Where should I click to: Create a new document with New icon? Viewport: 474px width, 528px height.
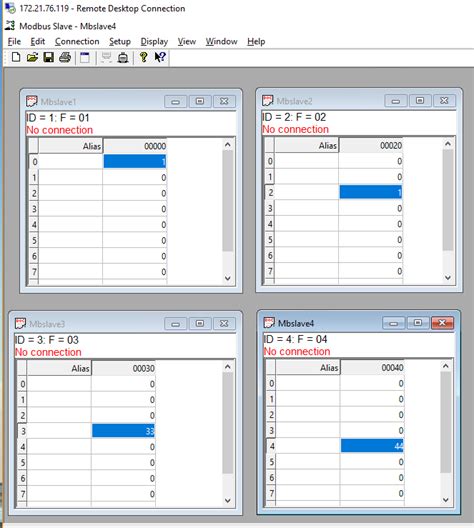[x=16, y=58]
